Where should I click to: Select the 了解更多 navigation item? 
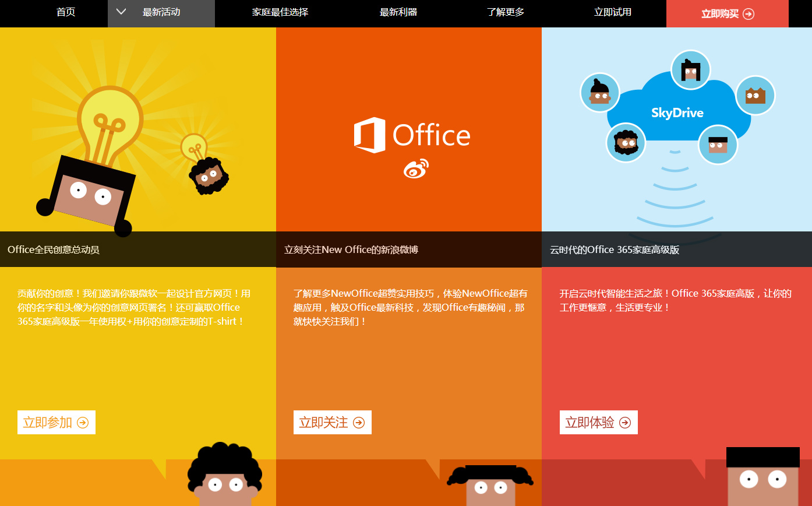(x=506, y=12)
